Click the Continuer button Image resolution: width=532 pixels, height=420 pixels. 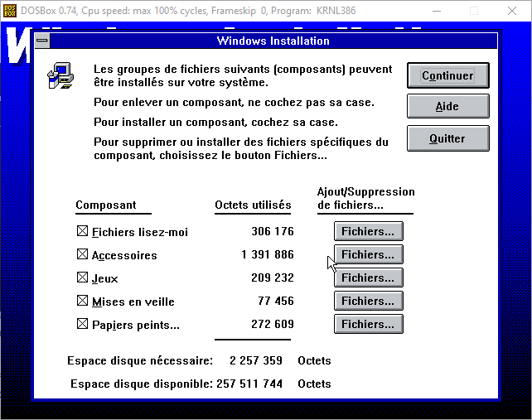(447, 75)
